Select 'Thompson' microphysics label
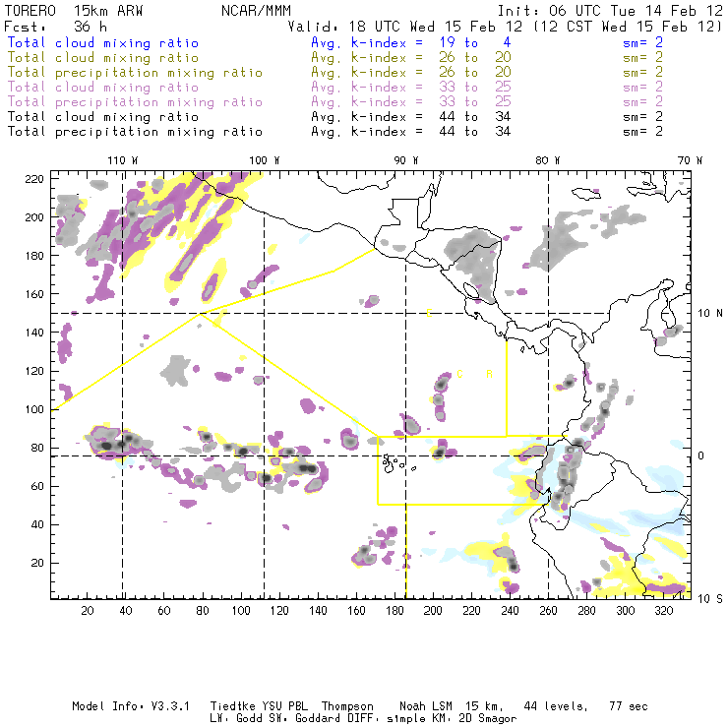This screenshot has height=728, width=728. pyautogui.click(x=347, y=706)
